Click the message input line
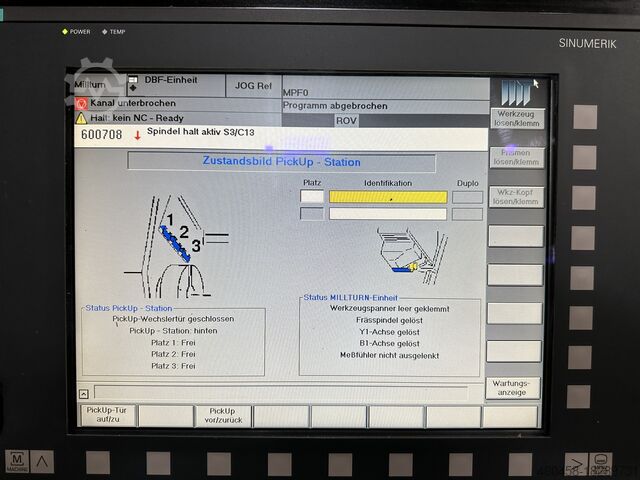Image resolution: width=640 pixels, height=480 pixels. coord(281,393)
